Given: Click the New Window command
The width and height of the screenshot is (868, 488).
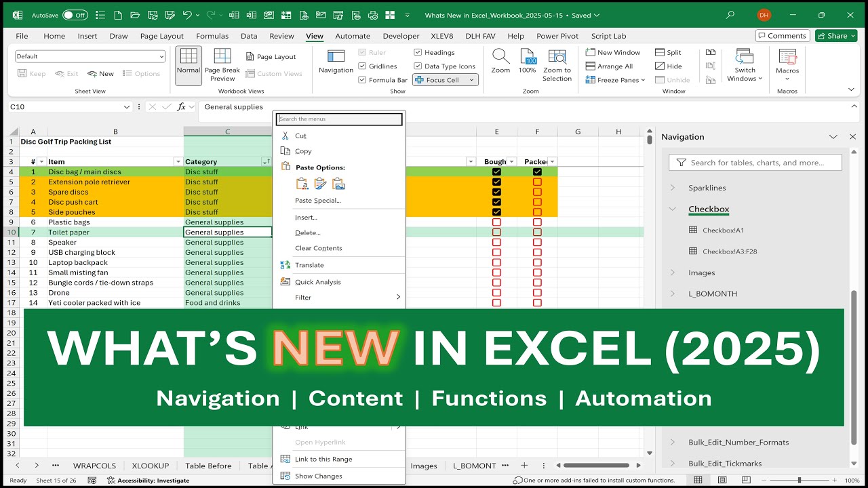Looking at the screenshot, I should 613,52.
